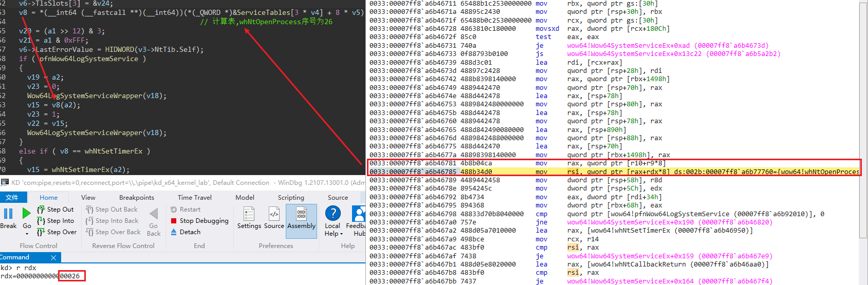The height and width of the screenshot is (285, 868).
Task: Click 'if ( pfnWow64LogSystemService )' line
Action: tap(82, 59)
